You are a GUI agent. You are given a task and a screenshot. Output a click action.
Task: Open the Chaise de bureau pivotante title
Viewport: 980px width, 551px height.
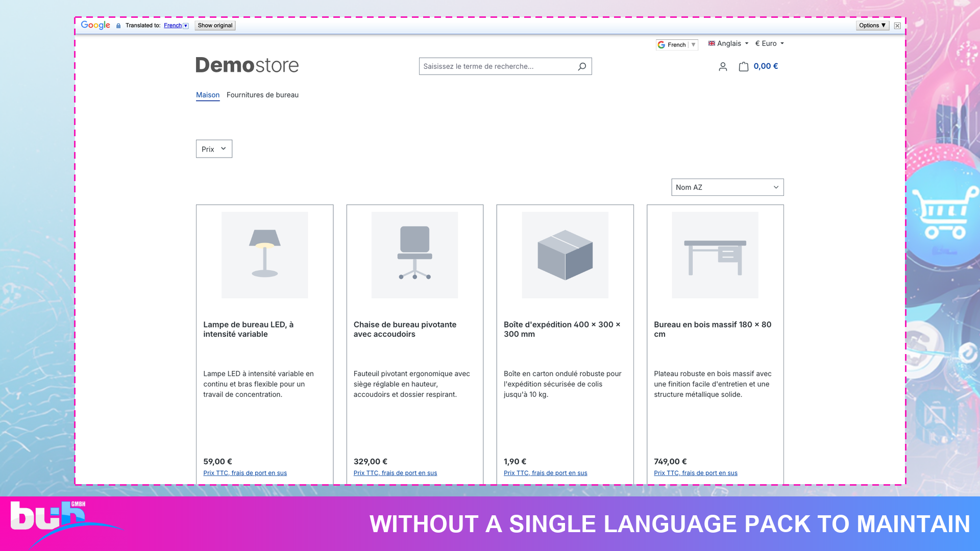point(405,329)
